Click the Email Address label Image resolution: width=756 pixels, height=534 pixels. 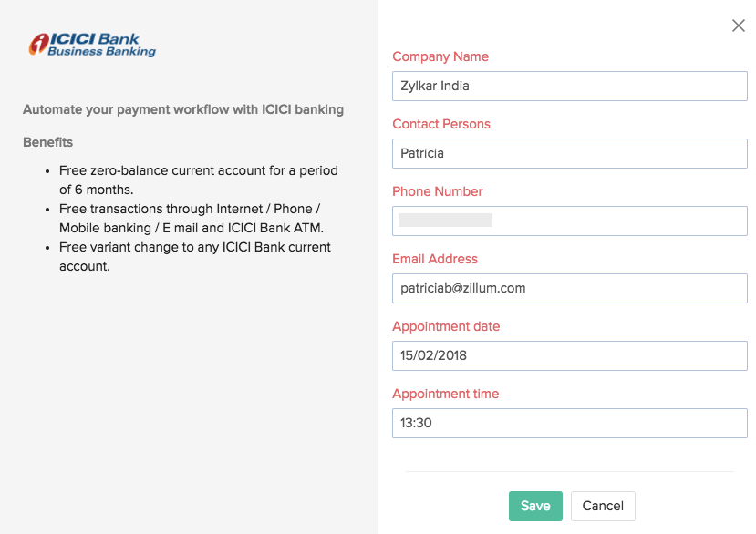(435, 259)
